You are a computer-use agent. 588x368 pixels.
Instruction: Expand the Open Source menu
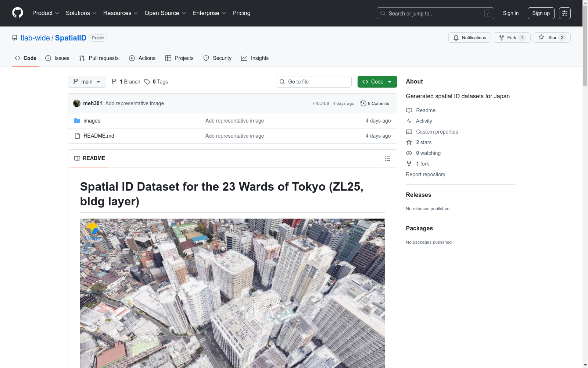(x=165, y=13)
